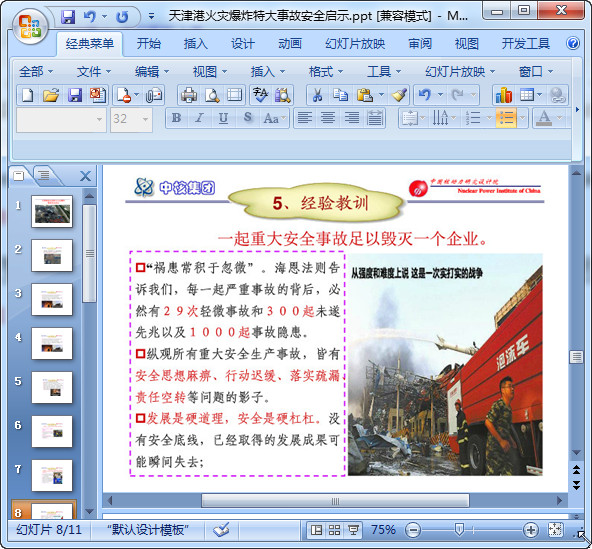Click the Save floppy icon in classic toolbar
Image resolution: width=592 pixels, height=549 pixels.
75,95
